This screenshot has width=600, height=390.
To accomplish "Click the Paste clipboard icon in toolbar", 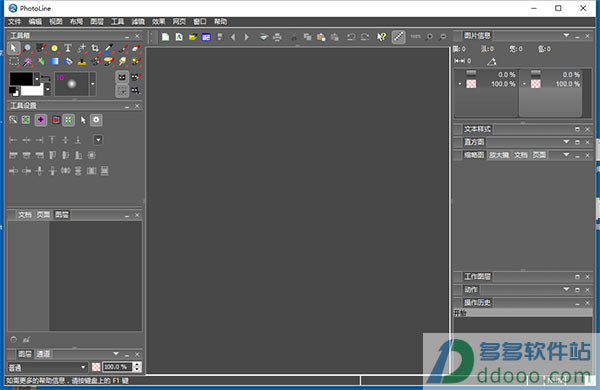I will [321, 37].
